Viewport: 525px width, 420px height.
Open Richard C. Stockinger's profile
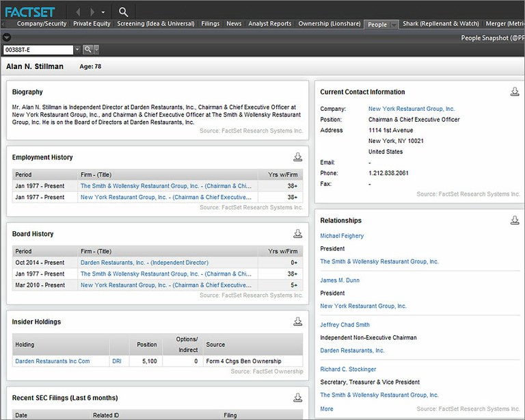pyautogui.click(x=348, y=369)
